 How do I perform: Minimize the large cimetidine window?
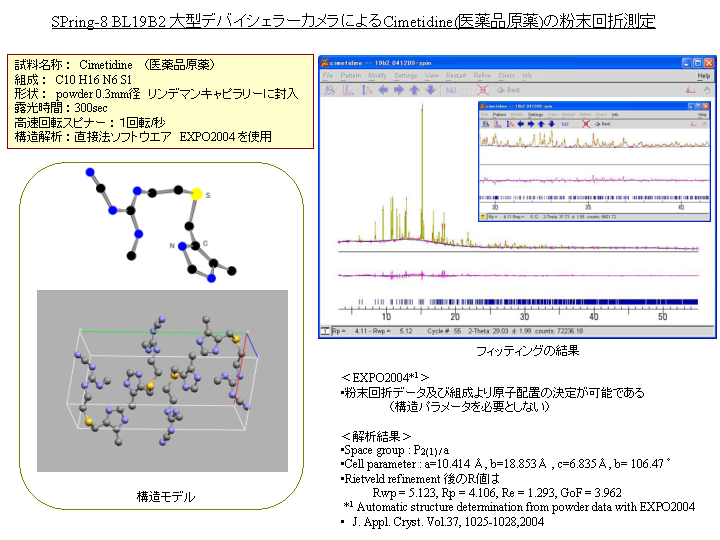coord(686,63)
